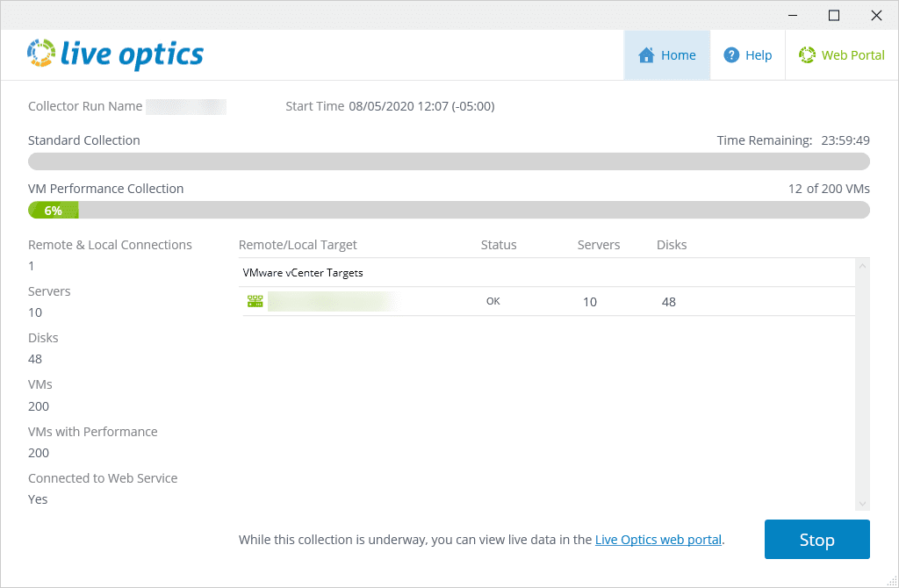899x588 pixels.
Task: Click the Live Optics logo icon
Action: (x=41, y=54)
